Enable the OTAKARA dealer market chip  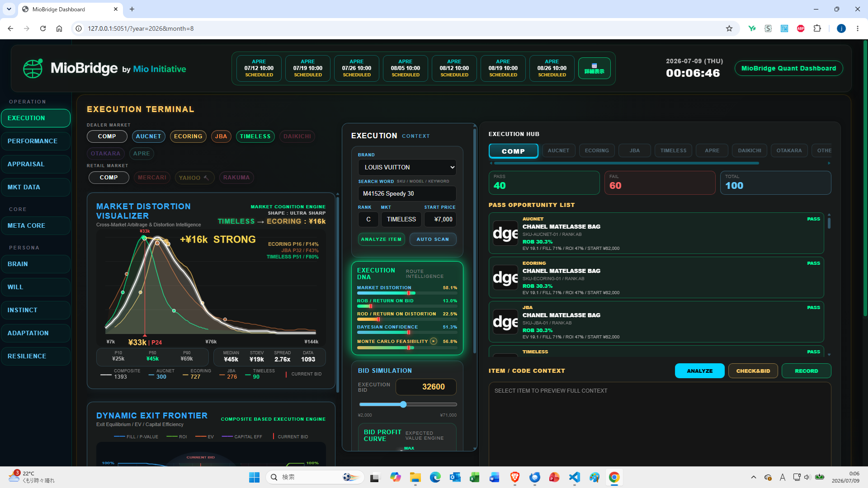pos(106,154)
